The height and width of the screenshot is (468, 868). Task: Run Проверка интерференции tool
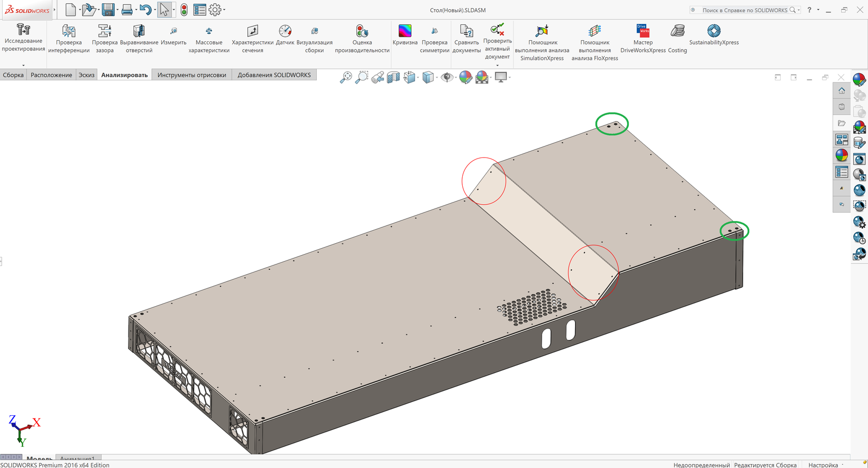(69, 39)
